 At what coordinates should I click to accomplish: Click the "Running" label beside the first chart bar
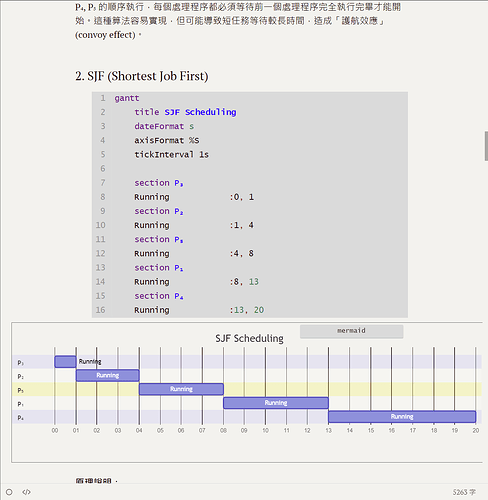coord(90,361)
